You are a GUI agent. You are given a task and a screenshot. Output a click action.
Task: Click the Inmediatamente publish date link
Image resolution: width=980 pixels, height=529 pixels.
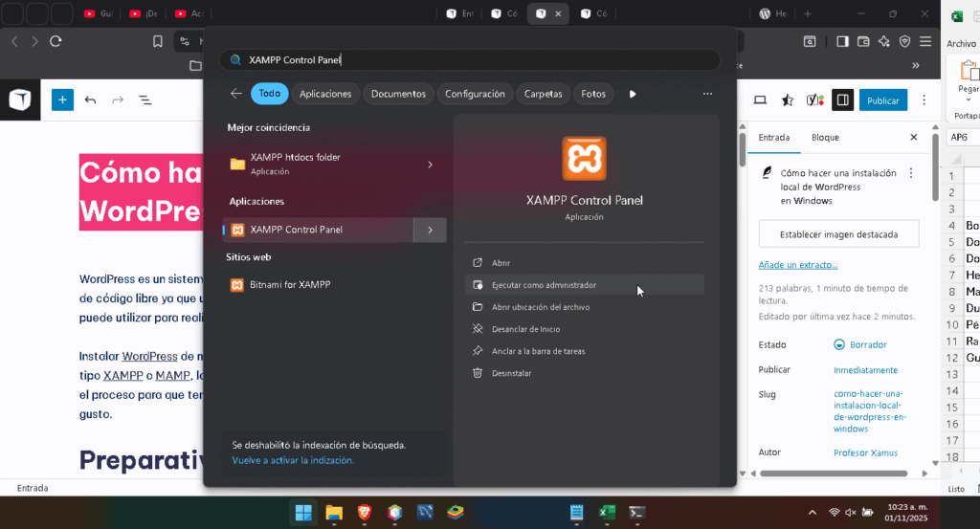point(865,370)
